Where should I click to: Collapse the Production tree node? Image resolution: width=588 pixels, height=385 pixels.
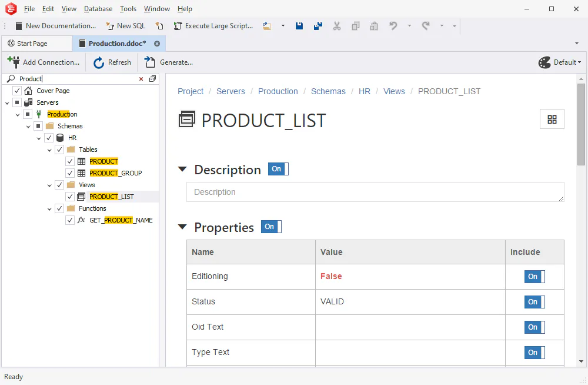pos(18,115)
